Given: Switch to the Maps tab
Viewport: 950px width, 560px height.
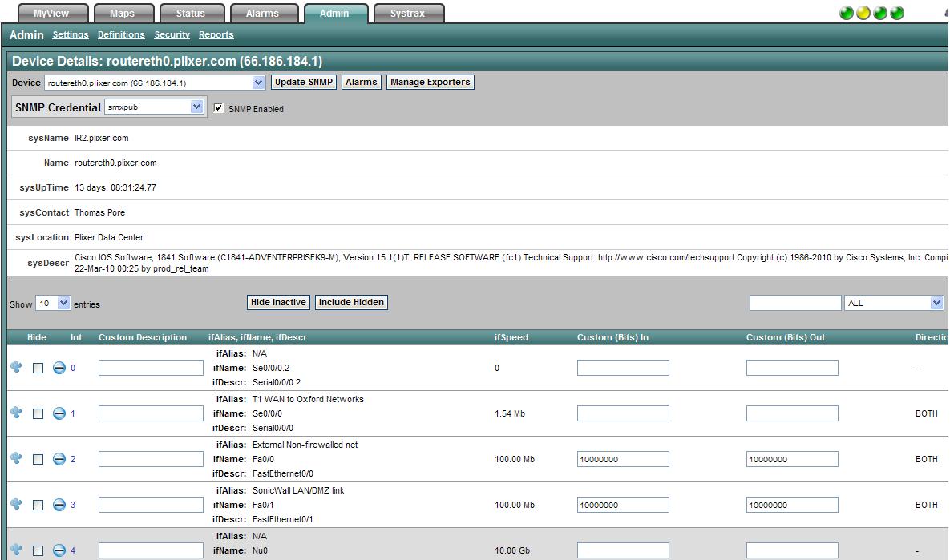Looking at the screenshot, I should coord(123,14).
